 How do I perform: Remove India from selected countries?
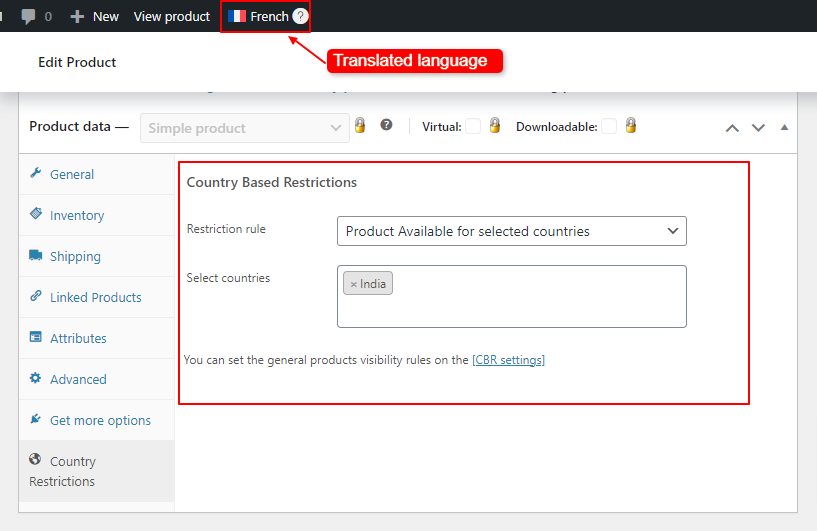coord(353,284)
